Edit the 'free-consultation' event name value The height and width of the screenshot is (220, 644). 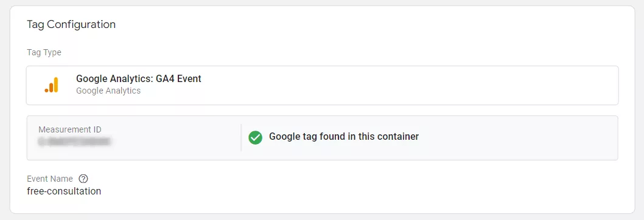click(64, 191)
